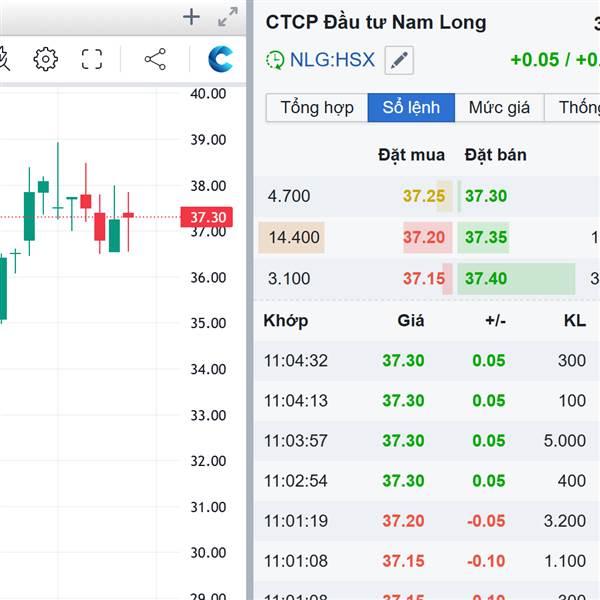Select the trade row at 11:04:13

(x=427, y=401)
